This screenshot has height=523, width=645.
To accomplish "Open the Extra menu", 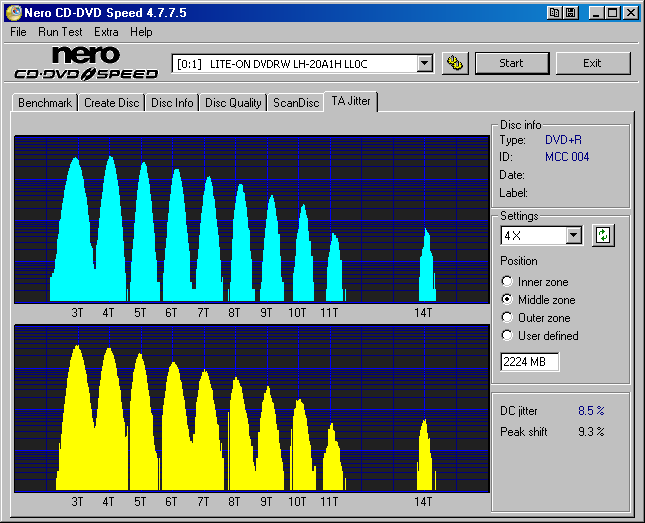I will [x=106, y=32].
